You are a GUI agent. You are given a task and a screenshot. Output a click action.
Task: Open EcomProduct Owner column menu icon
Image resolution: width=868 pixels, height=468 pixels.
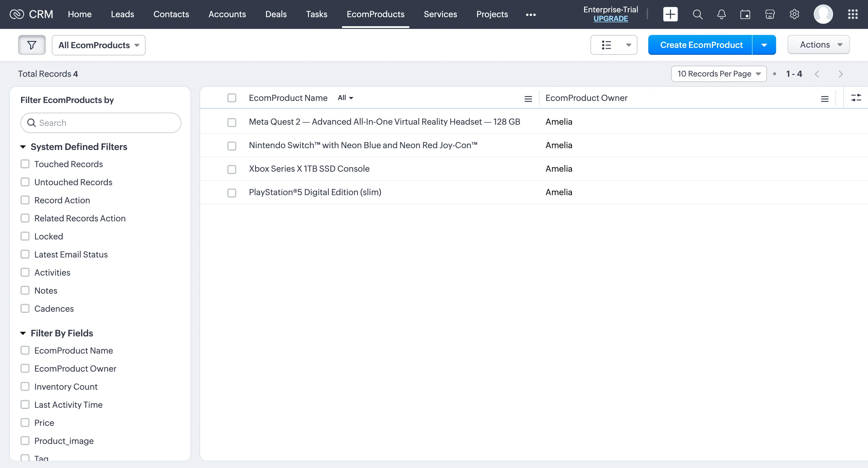(x=825, y=99)
